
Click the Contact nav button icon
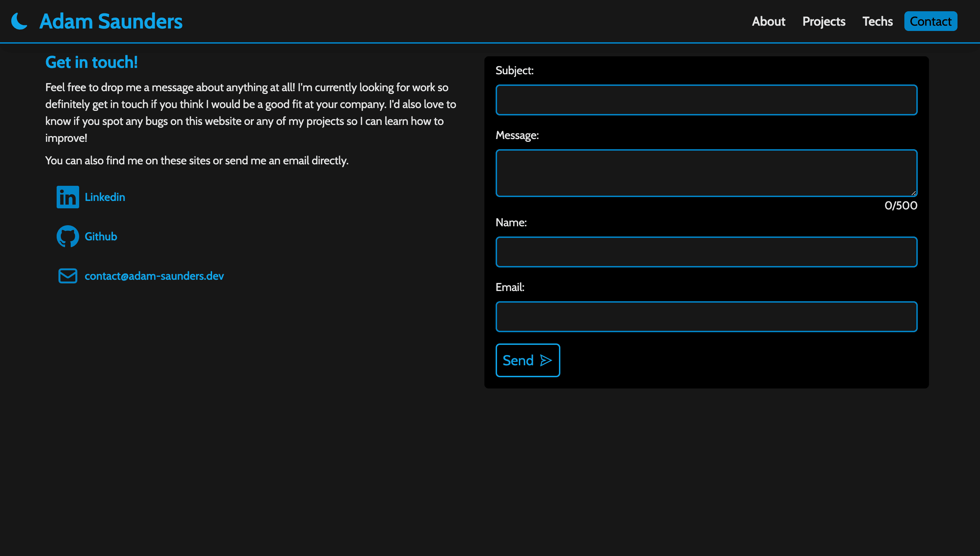tap(931, 21)
